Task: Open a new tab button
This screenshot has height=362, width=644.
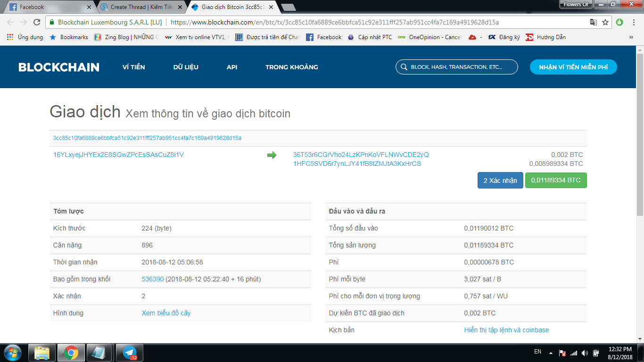Action: pyautogui.click(x=288, y=7)
